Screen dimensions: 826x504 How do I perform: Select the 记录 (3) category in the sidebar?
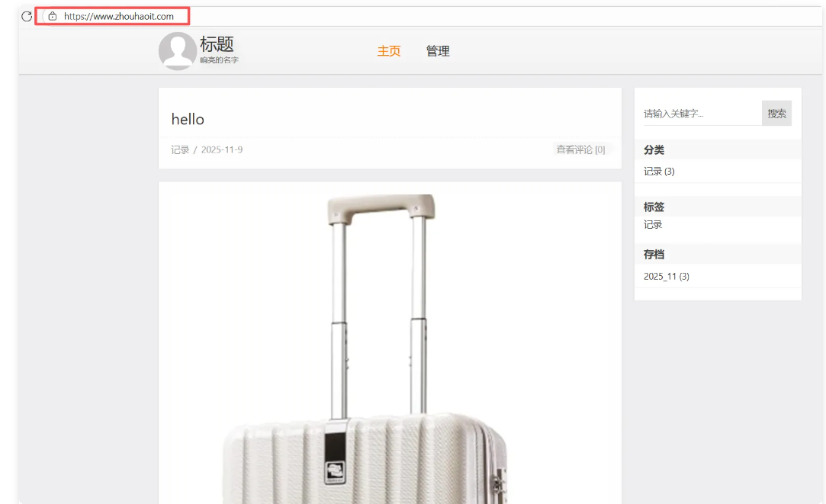click(x=659, y=171)
